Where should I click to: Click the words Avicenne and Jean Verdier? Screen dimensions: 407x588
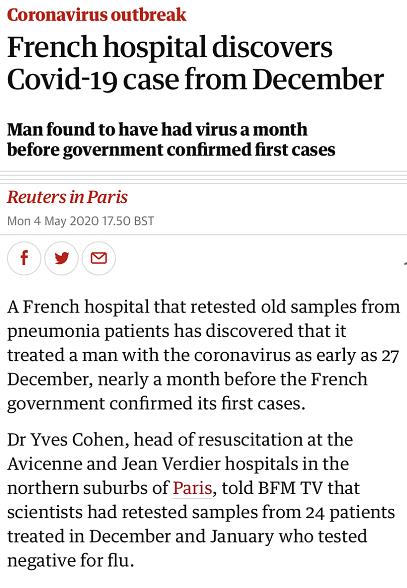(114, 464)
